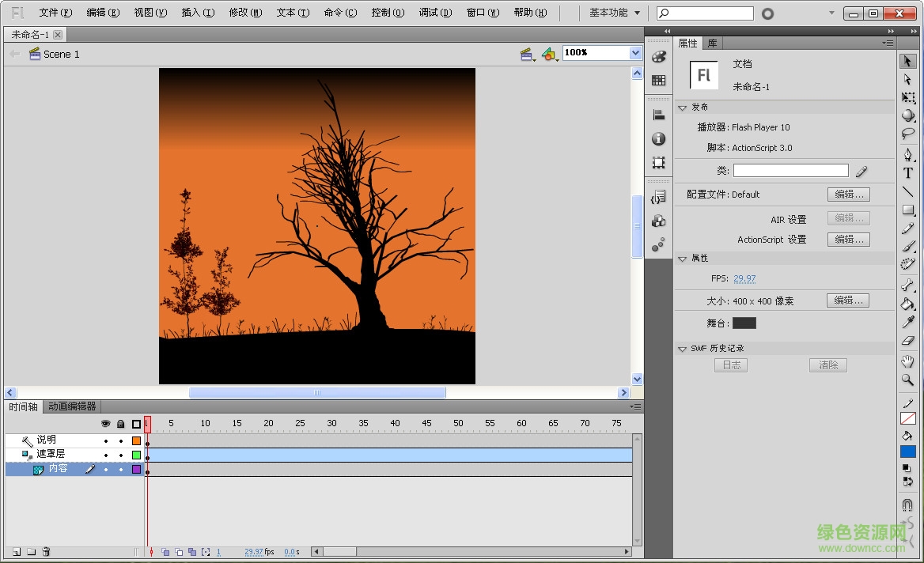
Task: Click the 编辑 button next to document size
Action: pyautogui.click(x=848, y=300)
